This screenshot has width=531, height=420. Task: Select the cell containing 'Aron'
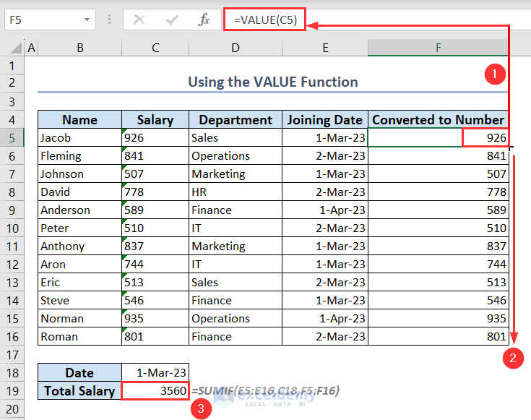(x=80, y=264)
